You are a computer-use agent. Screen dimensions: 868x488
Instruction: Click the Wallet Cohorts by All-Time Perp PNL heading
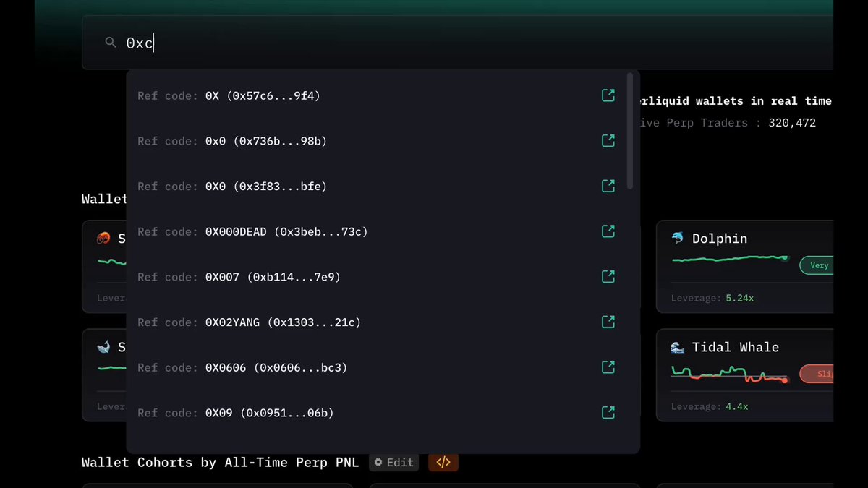point(220,462)
